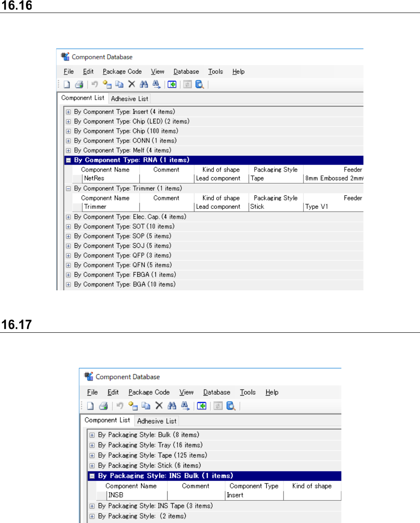Click the database search icon in the 16.17 toolbar
Viewport: 420px width, 523px height.
click(230, 406)
